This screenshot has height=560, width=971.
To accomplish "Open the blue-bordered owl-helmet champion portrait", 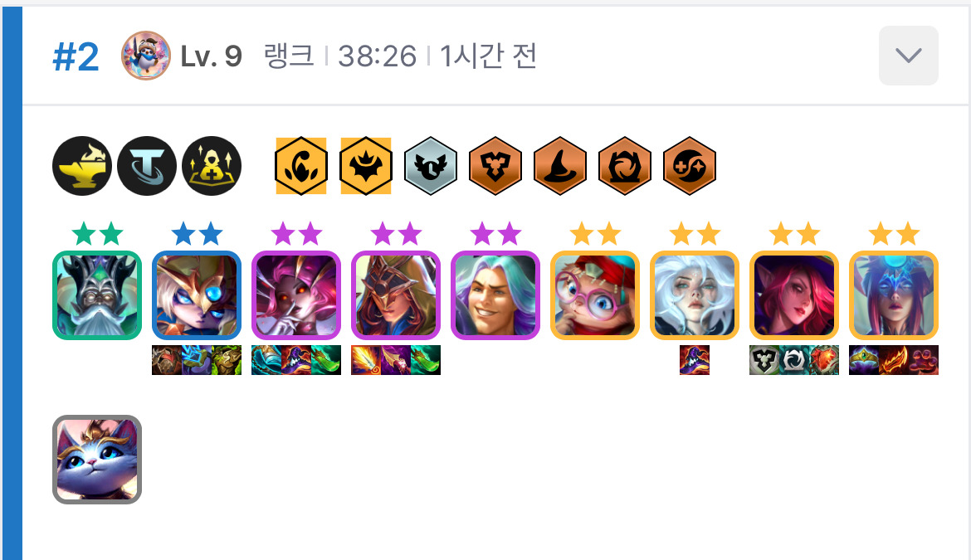I will 197,295.
